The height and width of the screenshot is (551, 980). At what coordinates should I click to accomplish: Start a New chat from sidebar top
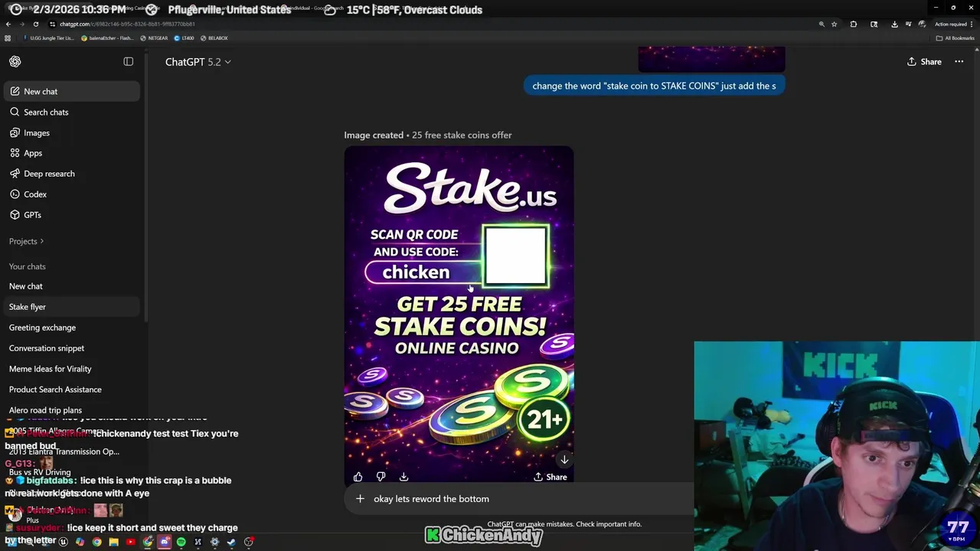[71, 91]
